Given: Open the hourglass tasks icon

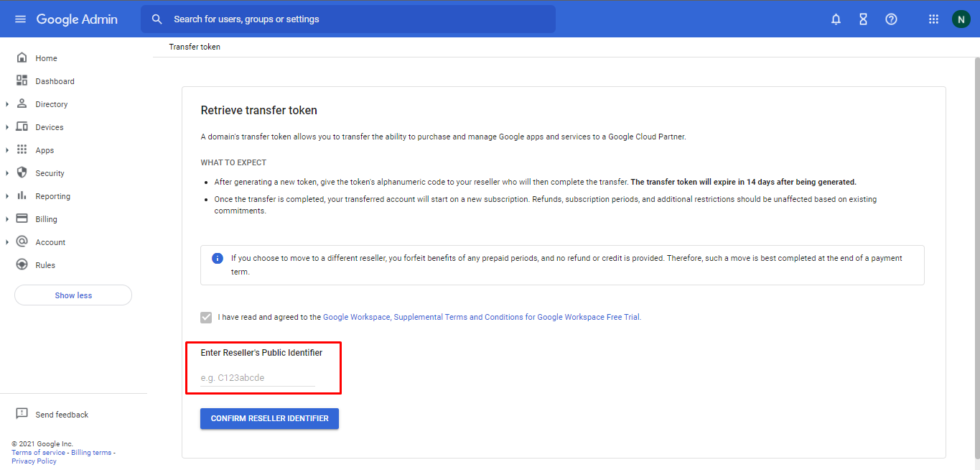Looking at the screenshot, I should 863,19.
